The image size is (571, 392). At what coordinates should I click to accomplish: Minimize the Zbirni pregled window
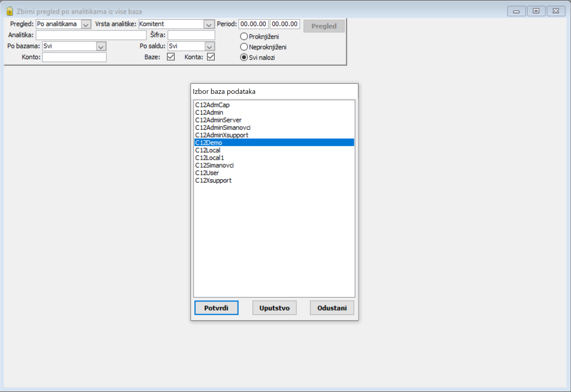(516, 11)
